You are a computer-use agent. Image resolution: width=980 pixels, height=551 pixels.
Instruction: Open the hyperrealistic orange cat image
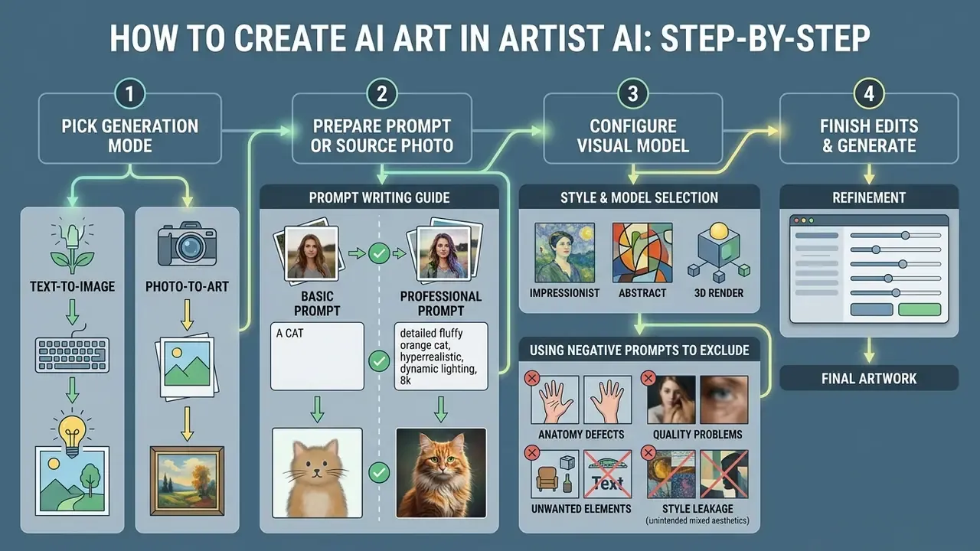coord(441,472)
